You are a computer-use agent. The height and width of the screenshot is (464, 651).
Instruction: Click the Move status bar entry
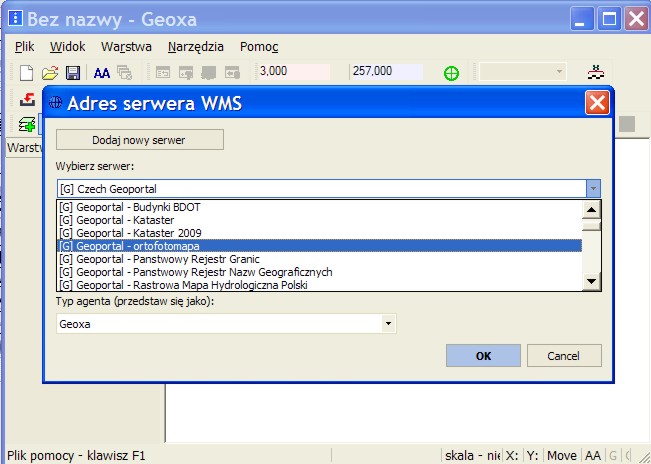(562, 456)
